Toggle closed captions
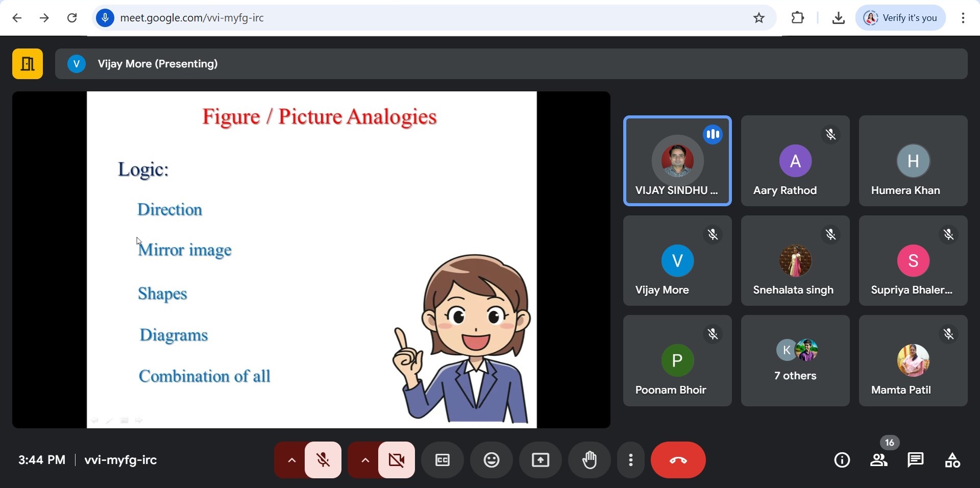 tap(443, 460)
